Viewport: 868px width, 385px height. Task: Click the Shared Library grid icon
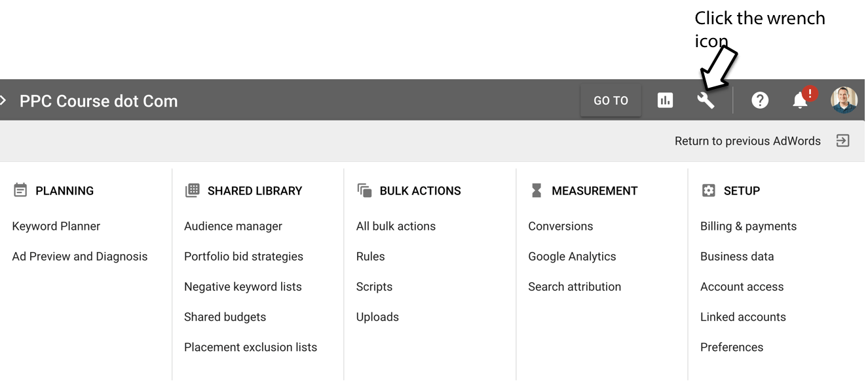point(192,191)
